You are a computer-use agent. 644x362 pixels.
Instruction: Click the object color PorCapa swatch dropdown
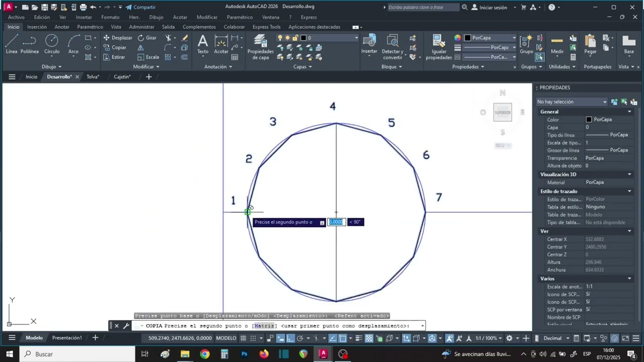coord(490,38)
